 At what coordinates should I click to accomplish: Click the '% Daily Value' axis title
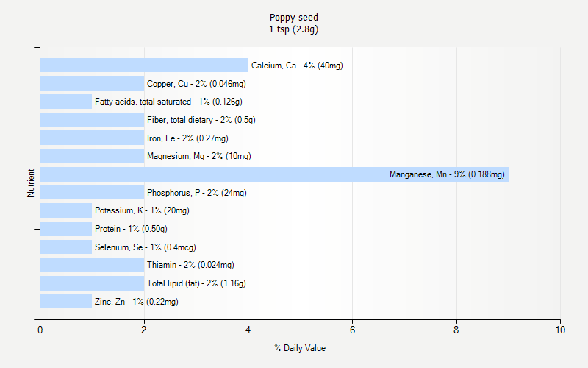tap(300, 348)
